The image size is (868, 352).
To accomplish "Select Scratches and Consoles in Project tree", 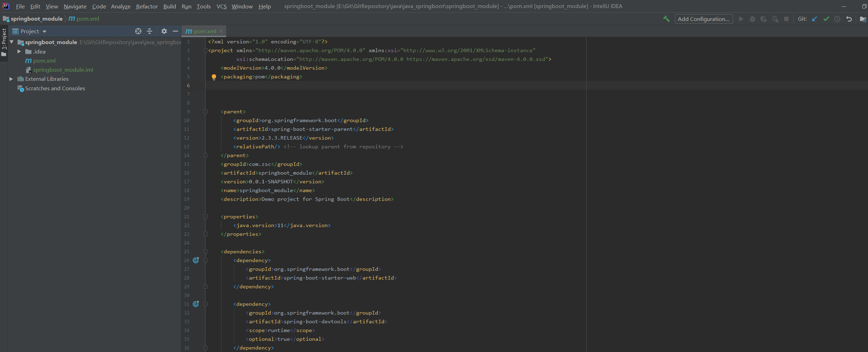I will (55, 88).
